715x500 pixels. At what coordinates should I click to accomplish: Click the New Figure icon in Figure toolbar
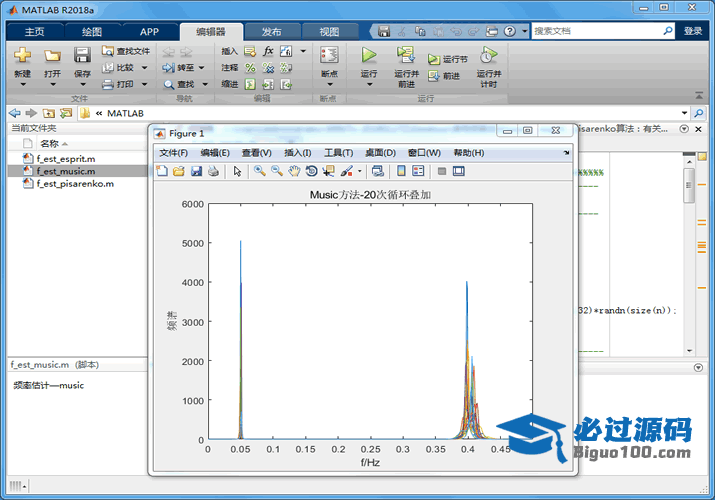162,171
